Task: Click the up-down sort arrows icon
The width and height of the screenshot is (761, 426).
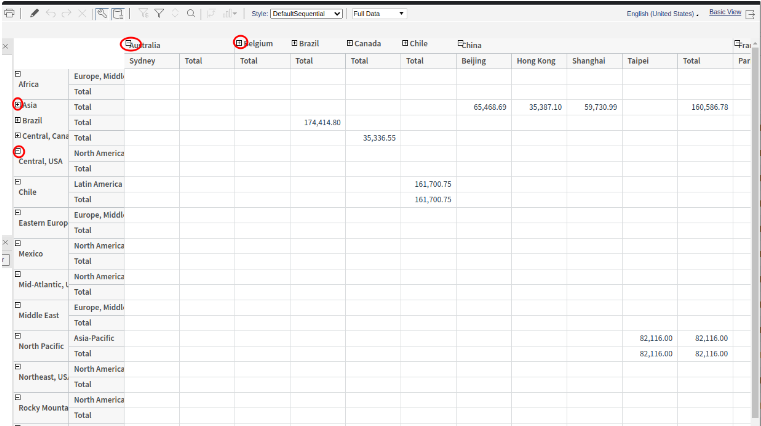Action: [x=175, y=14]
